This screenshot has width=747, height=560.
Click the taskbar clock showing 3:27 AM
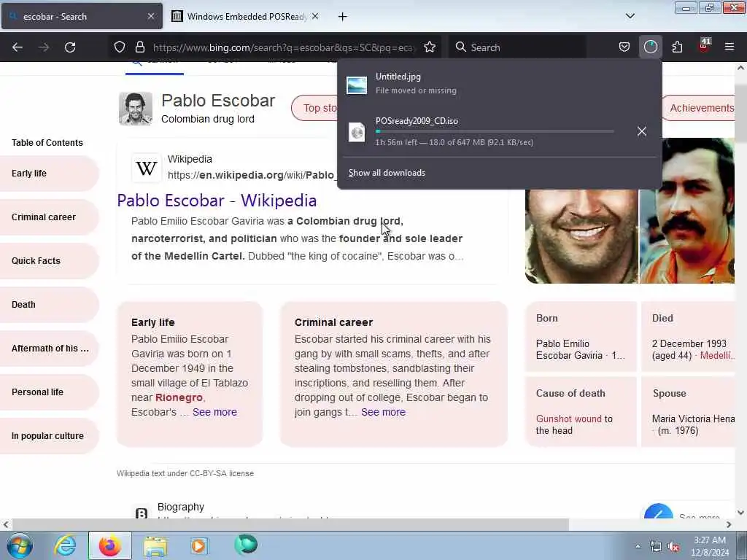click(710, 546)
